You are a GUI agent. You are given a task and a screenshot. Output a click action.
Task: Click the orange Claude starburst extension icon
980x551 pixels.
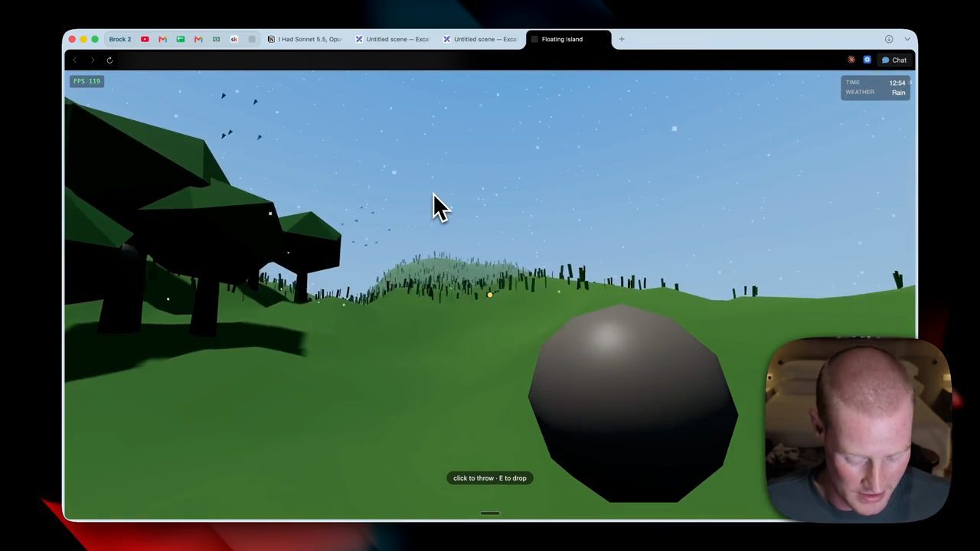point(851,60)
